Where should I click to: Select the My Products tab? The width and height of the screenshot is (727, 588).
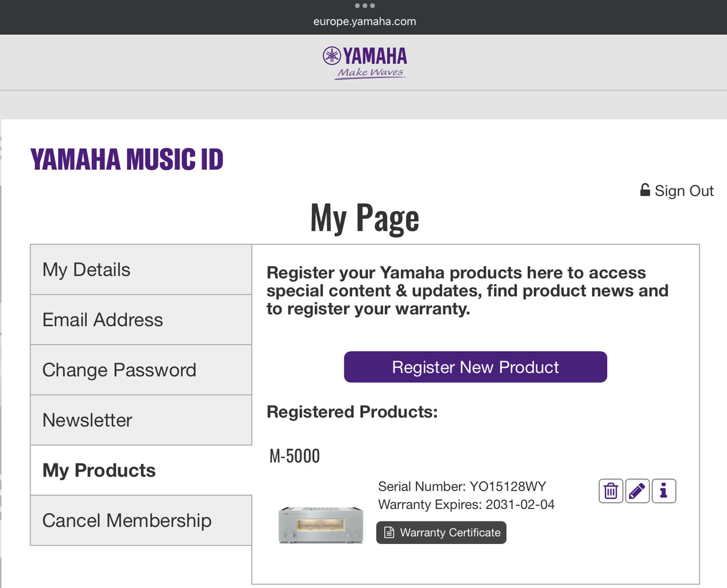tap(141, 470)
